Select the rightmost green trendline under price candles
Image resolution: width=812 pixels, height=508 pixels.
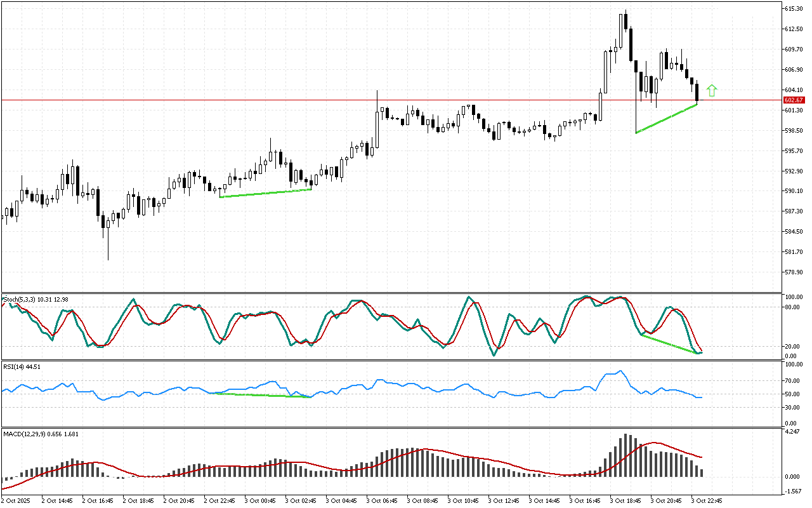pyautogui.click(x=666, y=119)
